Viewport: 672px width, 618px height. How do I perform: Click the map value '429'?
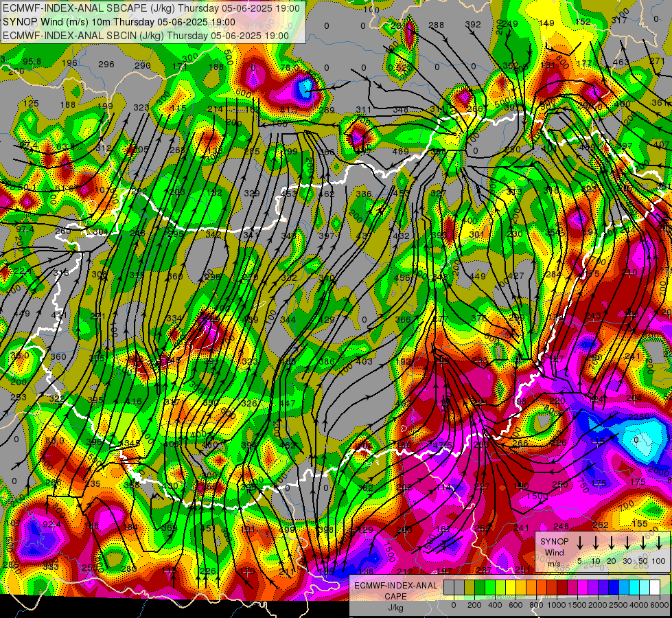(x=327, y=319)
